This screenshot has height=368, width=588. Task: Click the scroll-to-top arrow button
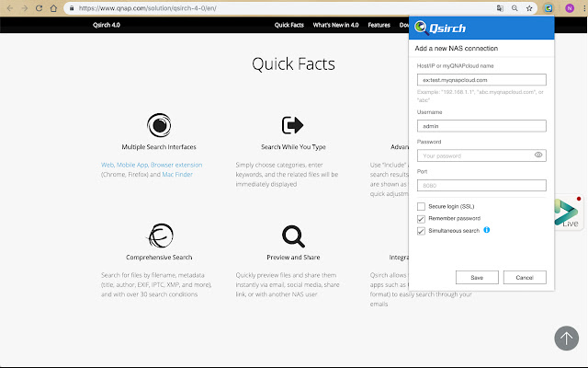pyautogui.click(x=567, y=338)
